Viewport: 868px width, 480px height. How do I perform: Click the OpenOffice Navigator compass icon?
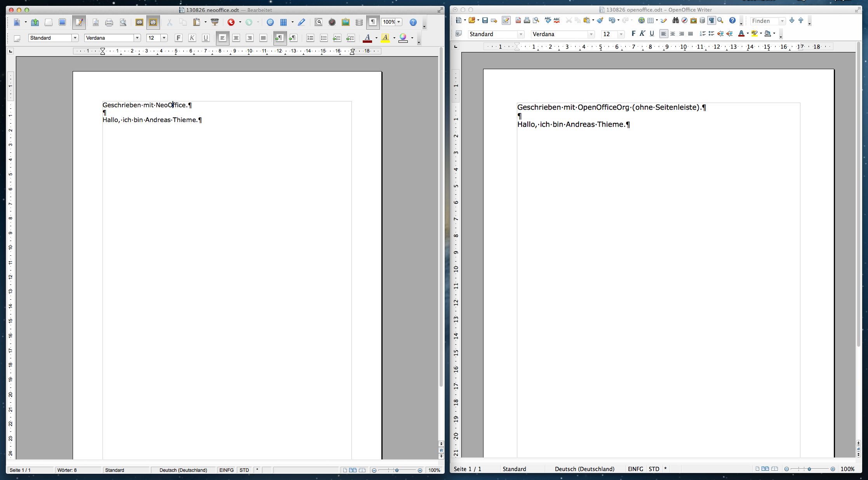coord(685,20)
